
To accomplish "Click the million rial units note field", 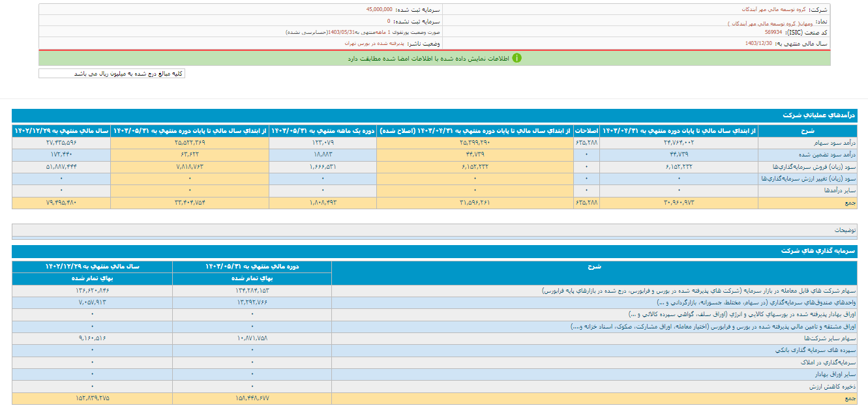I will [112, 74].
